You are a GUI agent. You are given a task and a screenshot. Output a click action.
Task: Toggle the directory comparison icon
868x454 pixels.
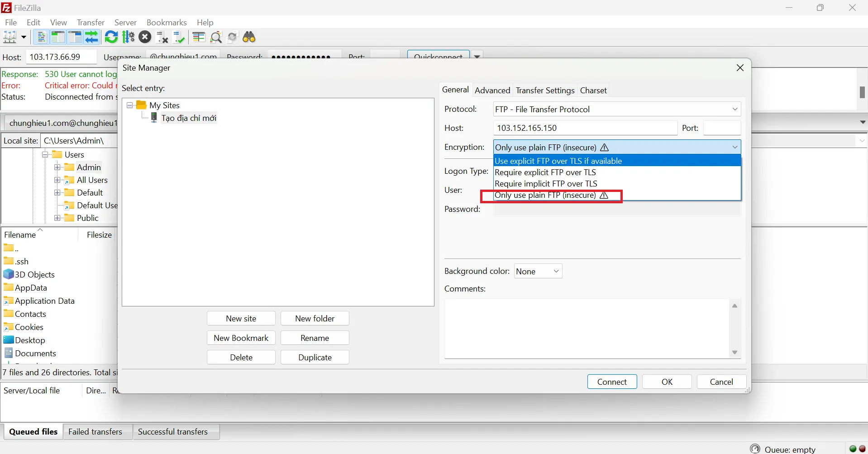pos(216,37)
